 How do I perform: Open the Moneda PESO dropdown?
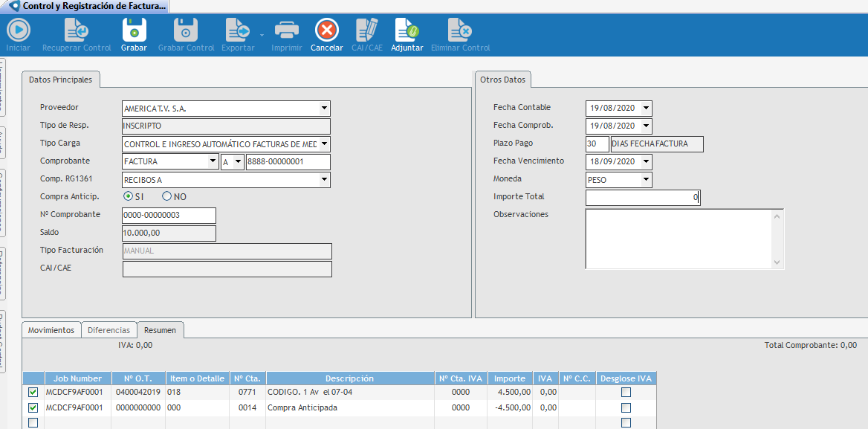[646, 180]
